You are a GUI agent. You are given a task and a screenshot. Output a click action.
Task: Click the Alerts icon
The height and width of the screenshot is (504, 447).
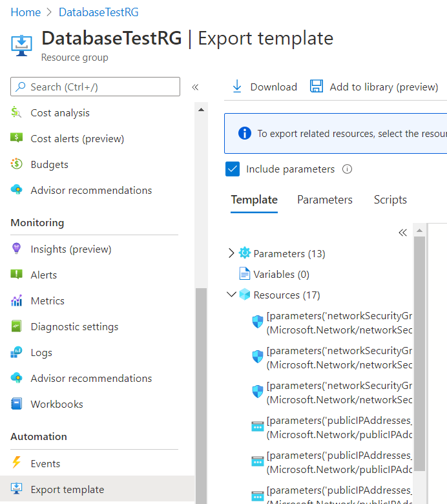(x=16, y=274)
